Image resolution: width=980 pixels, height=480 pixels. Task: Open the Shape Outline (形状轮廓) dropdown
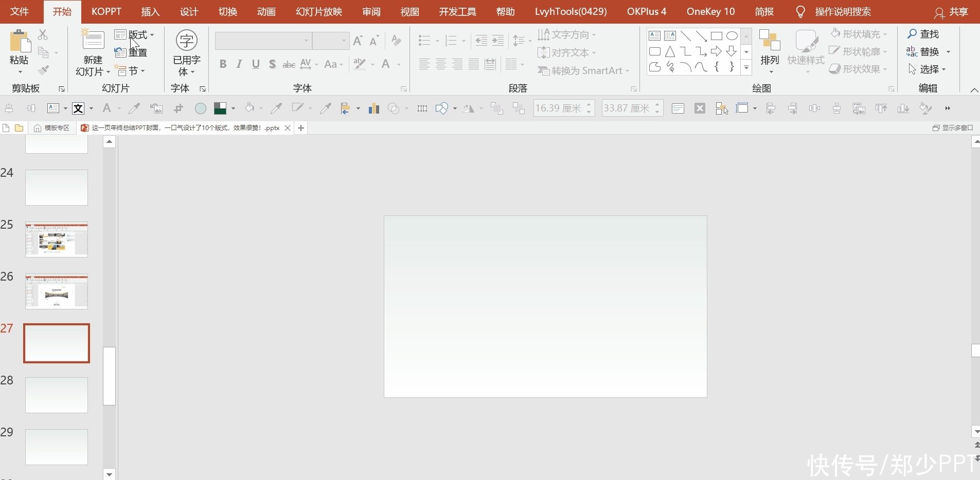pos(859,51)
